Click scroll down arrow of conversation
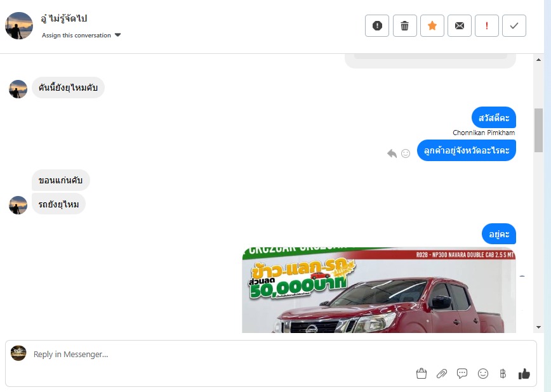Viewport: 551px width, 392px height. click(538, 327)
